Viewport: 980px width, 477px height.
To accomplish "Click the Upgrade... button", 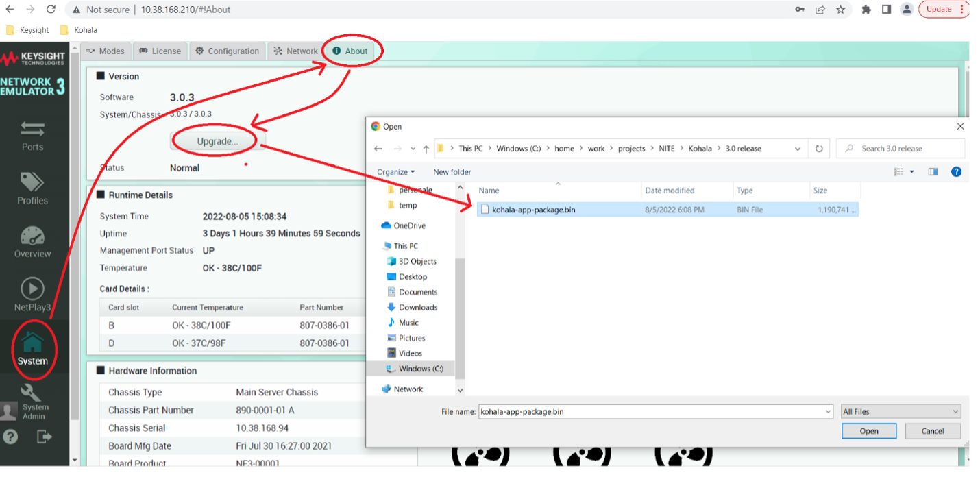I will coord(217,141).
